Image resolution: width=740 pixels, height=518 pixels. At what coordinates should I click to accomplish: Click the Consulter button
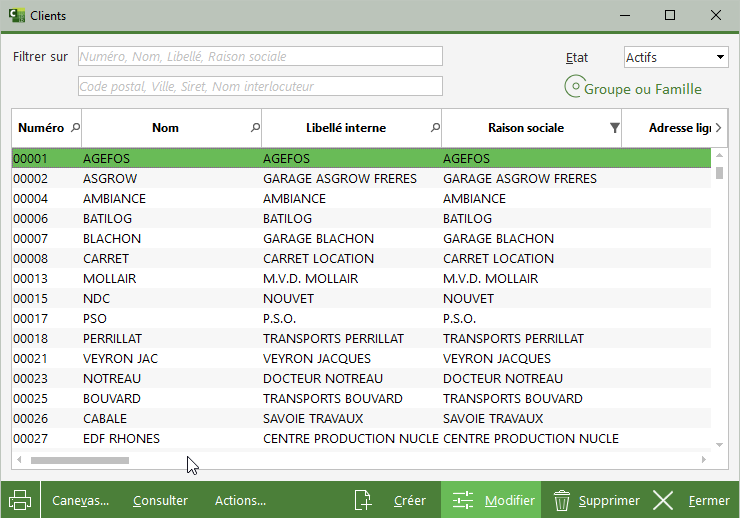coord(160,500)
